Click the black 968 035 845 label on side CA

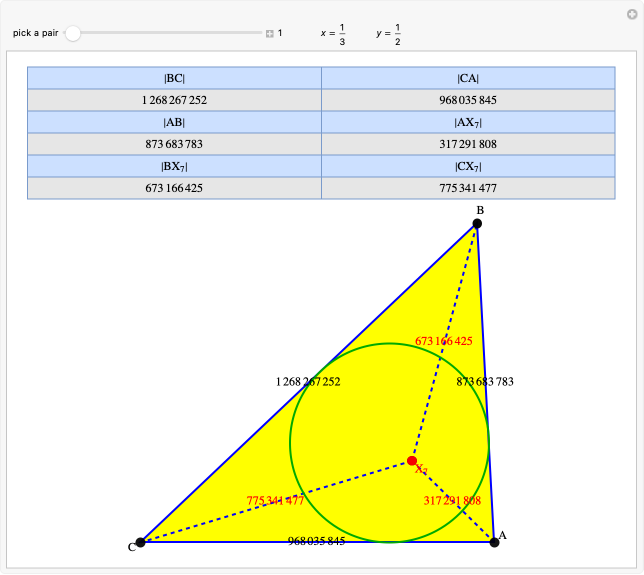[x=316, y=541]
